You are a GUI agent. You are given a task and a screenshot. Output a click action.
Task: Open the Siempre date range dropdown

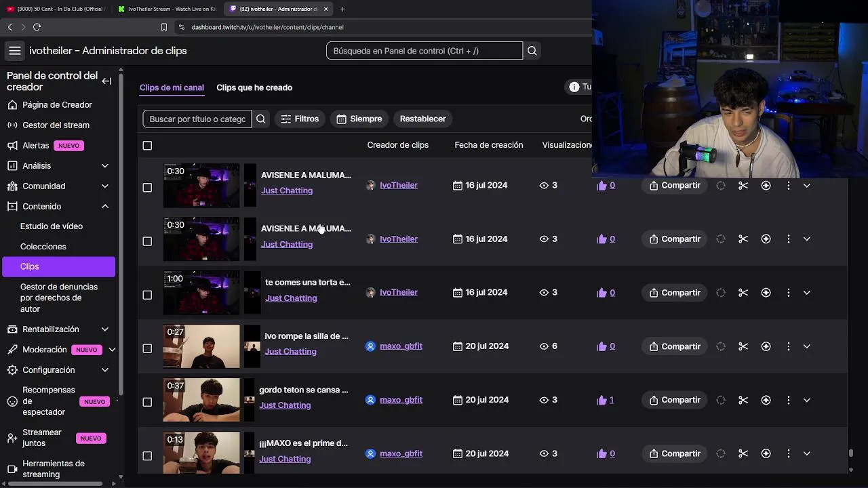pos(359,119)
